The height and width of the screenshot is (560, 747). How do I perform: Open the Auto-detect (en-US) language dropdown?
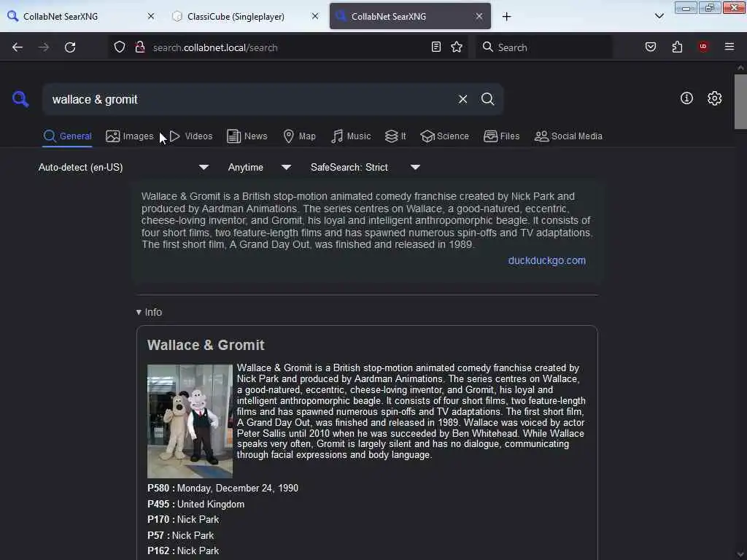coord(123,167)
